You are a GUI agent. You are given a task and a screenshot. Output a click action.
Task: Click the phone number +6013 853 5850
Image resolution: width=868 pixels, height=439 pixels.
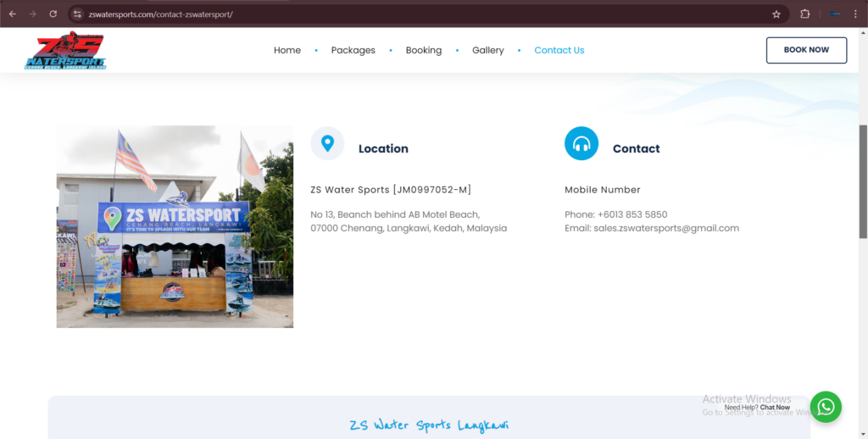632,214
